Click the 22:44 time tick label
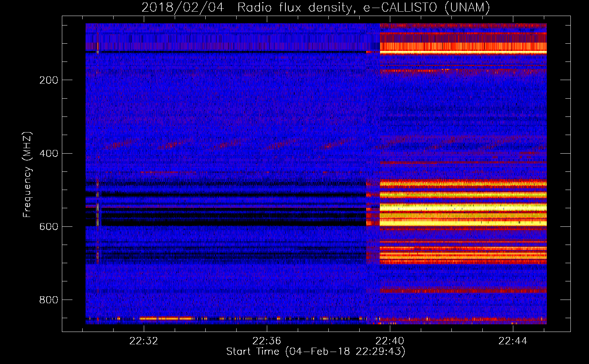 pyautogui.click(x=513, y=341)
